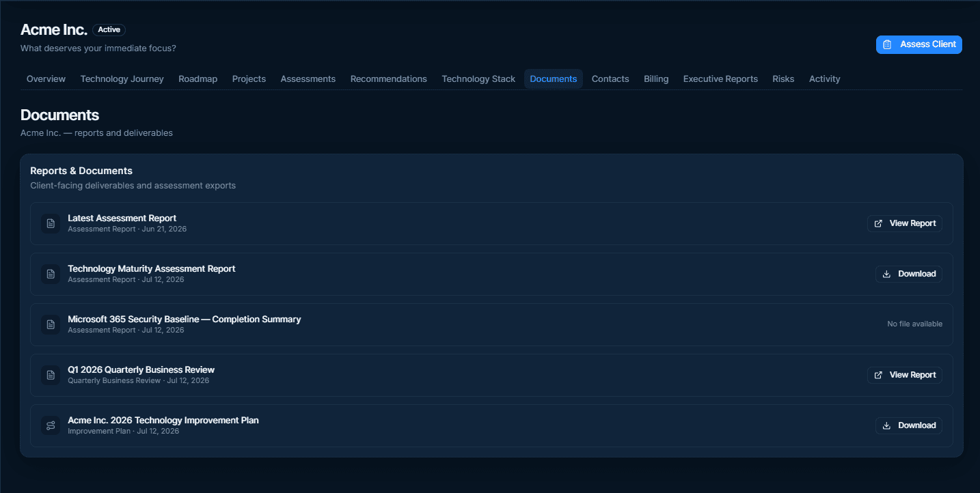Open the Roadmap tab
The width and height of the screenshot is (980, 493).
[x=198, y=79]
